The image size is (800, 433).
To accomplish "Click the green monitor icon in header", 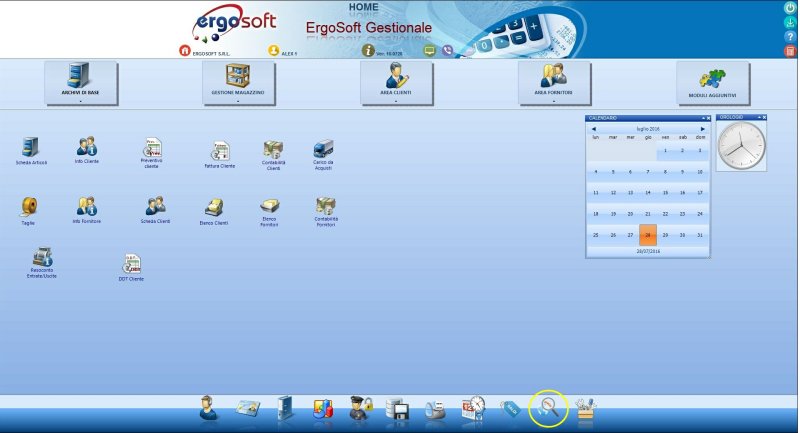I will 430,50.
